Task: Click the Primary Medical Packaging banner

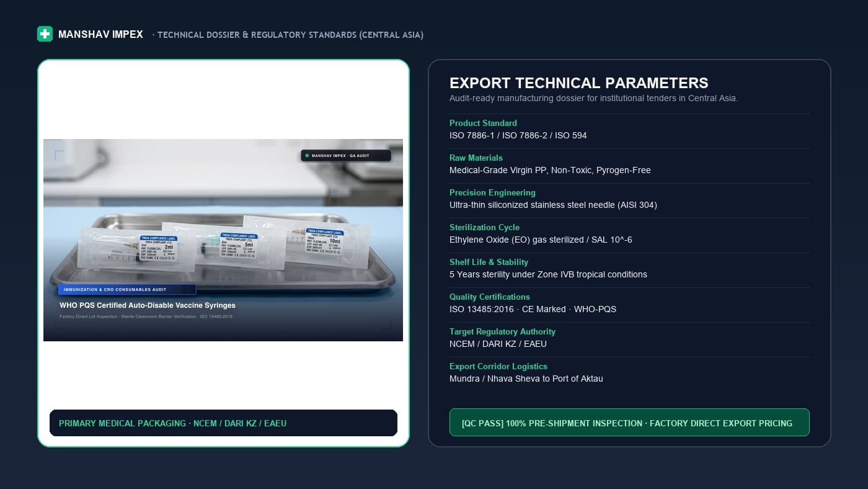Action: coord(223,423)
